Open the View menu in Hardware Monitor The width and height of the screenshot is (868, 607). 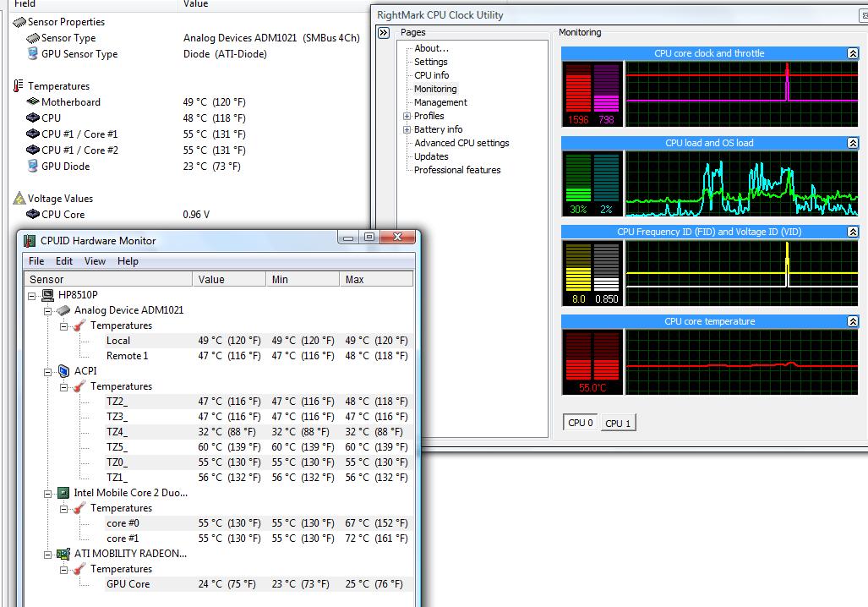click(x=95, y=261)
